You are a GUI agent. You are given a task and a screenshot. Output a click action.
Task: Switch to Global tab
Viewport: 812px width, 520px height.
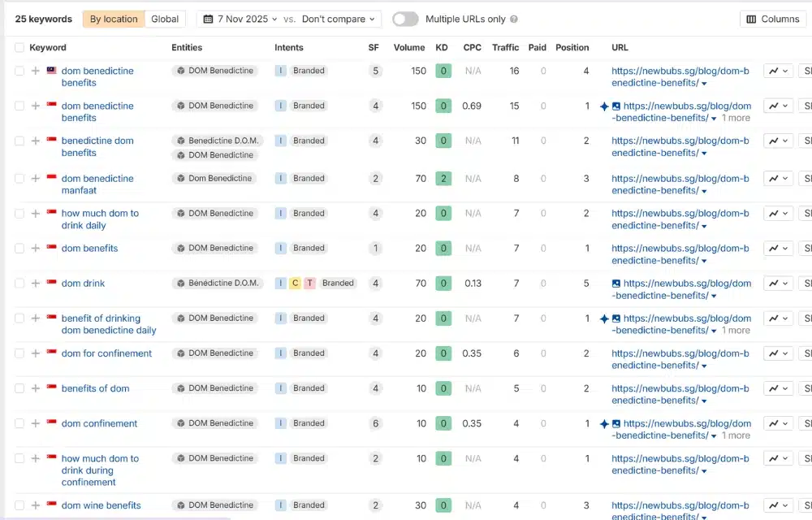point(165,19)
